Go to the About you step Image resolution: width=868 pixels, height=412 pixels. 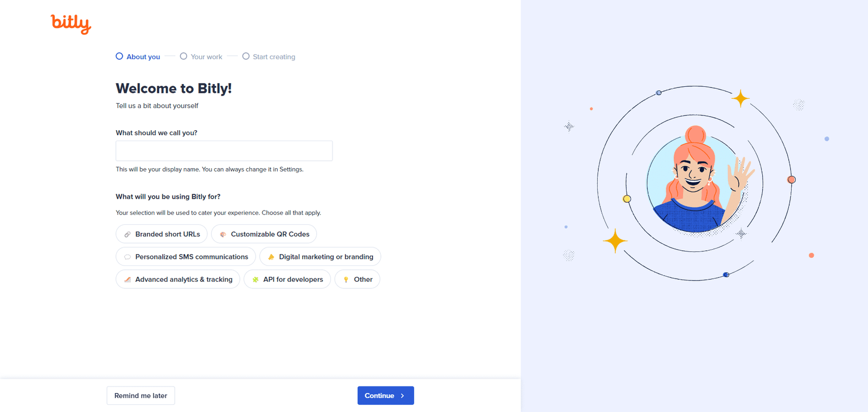(x=138, y=56)
